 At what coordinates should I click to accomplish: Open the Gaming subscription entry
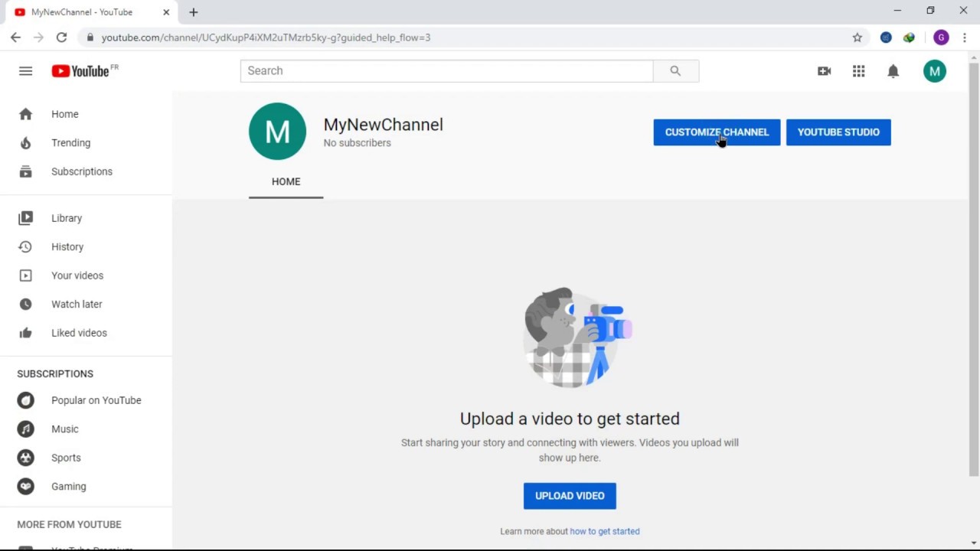click(86, 487)
